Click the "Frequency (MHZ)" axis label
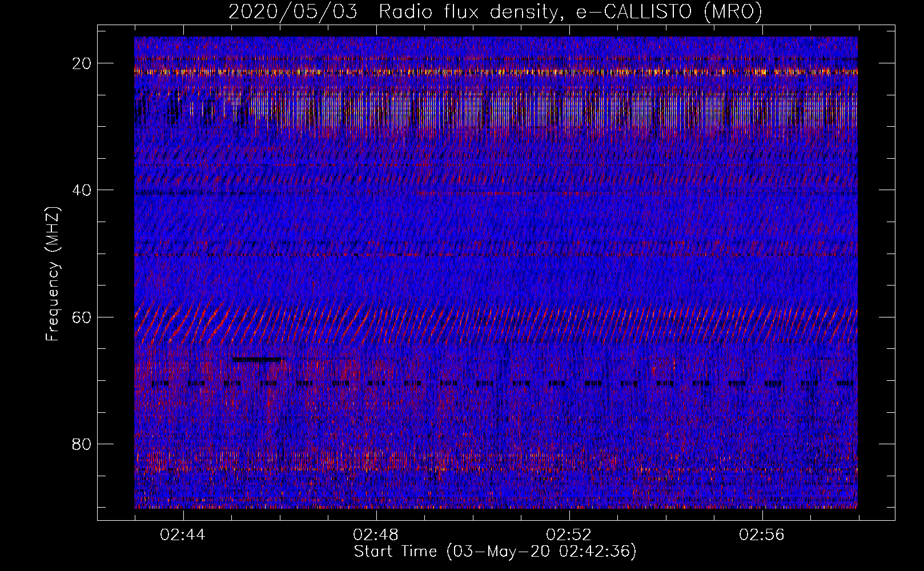924x571 pixels. pos(53,274)
